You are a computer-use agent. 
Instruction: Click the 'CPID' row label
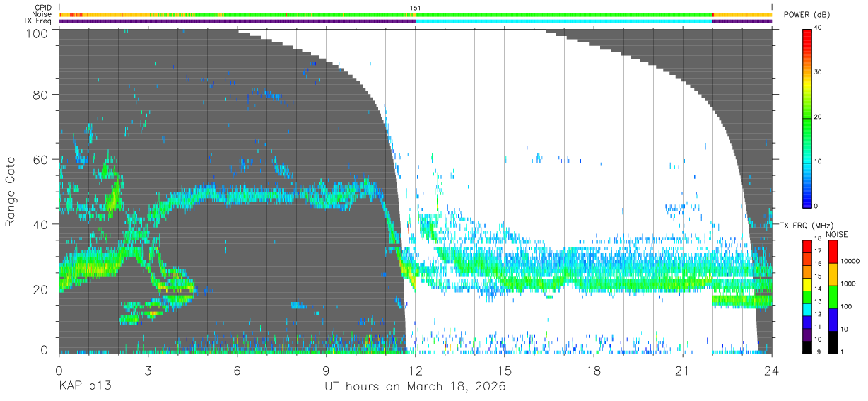coord(43,8)
